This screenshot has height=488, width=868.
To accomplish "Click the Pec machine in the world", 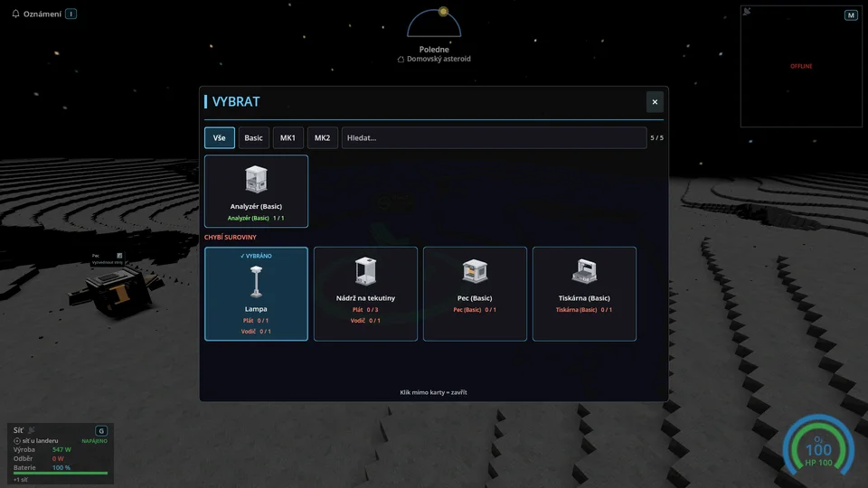I will [x=118, y=290].
